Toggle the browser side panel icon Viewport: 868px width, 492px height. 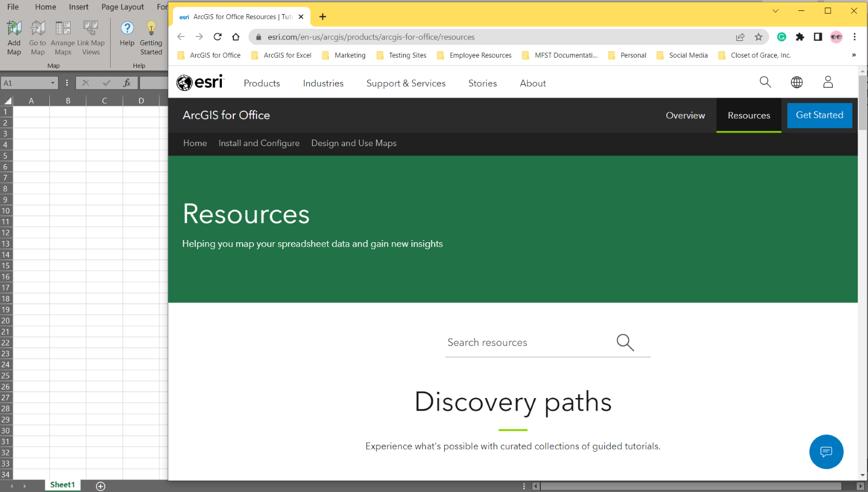818,37
